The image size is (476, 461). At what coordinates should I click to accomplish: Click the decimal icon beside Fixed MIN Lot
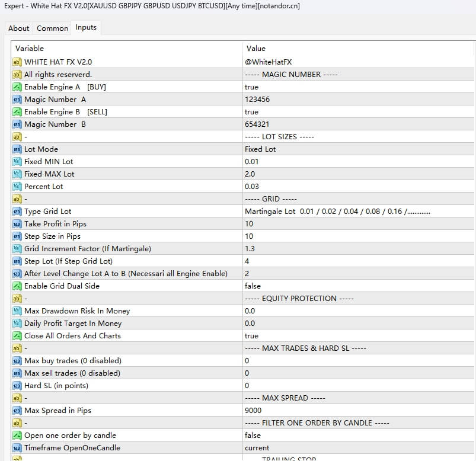point(17,162)
